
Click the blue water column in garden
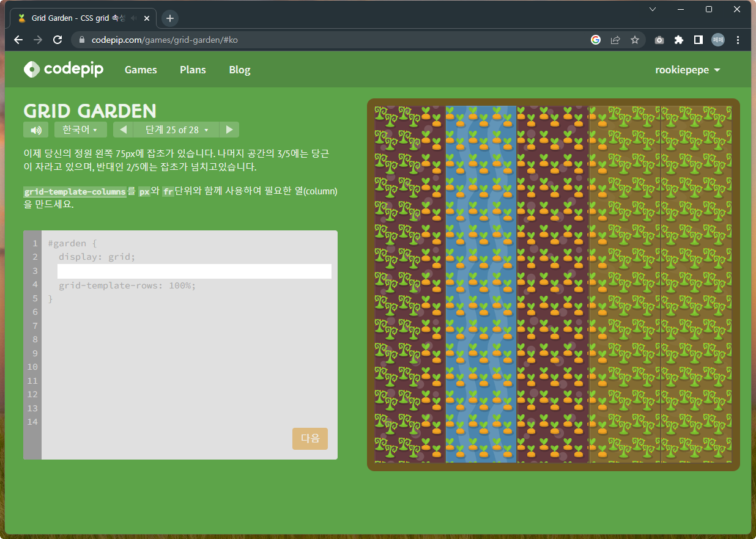[x=481, y=284]
